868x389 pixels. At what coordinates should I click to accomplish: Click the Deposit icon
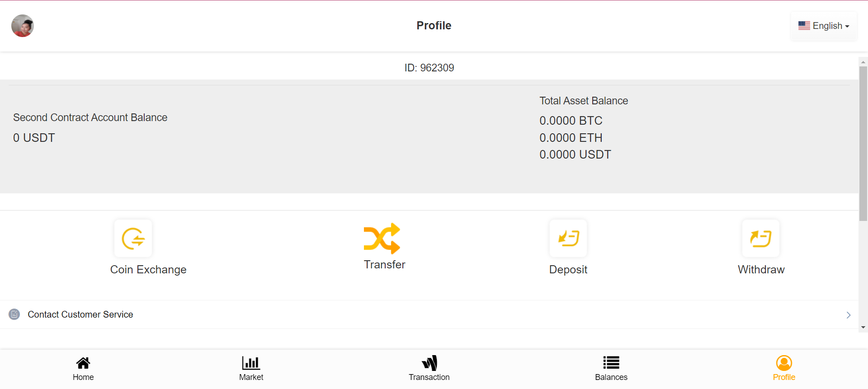click(x=568, y=238)
